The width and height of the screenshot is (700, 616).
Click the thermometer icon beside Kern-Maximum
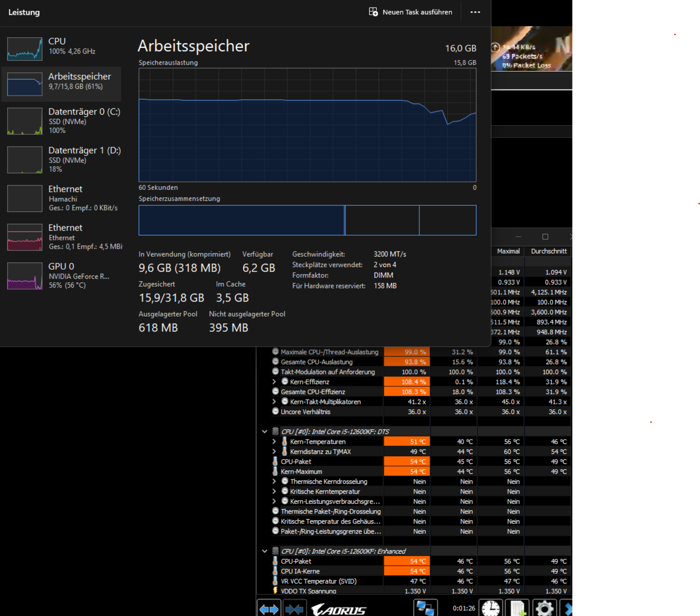(275, 471)
